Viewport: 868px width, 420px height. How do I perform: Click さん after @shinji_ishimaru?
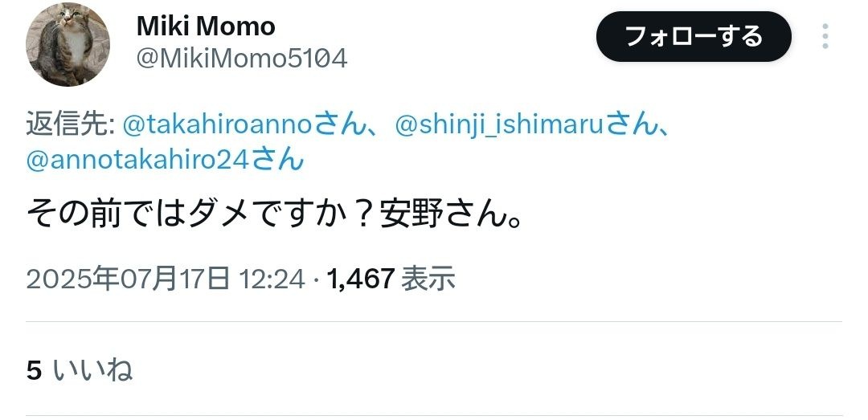coord(631,126)
